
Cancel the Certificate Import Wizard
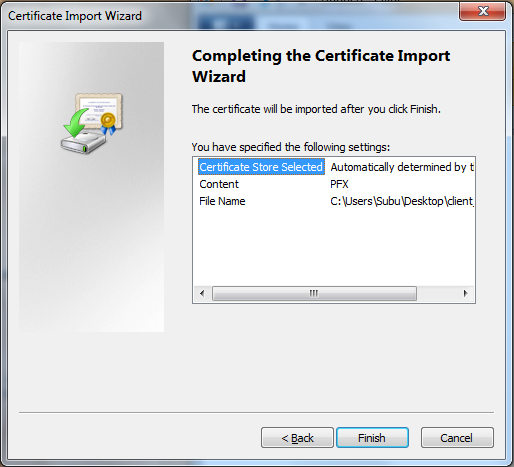coord(457,438)
